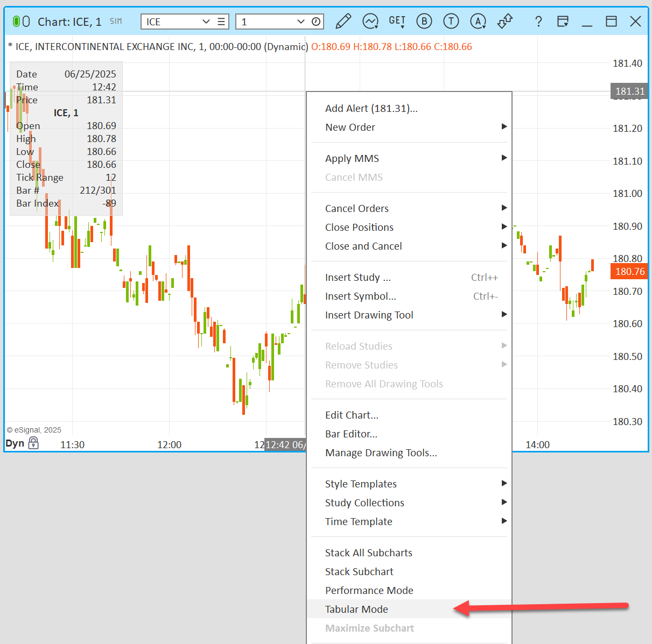Open the studies wave icon
The height and width of the screenshot is (644, 652).
(x=370, y=22)
